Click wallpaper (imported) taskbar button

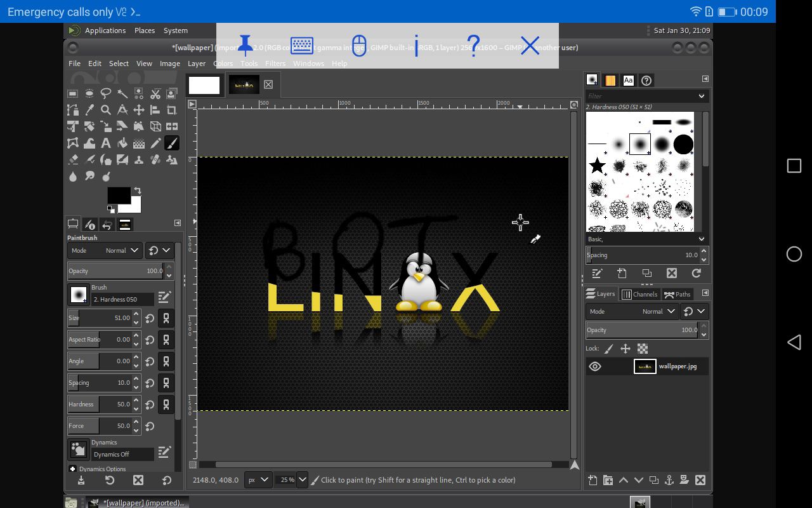coord(138,503)
